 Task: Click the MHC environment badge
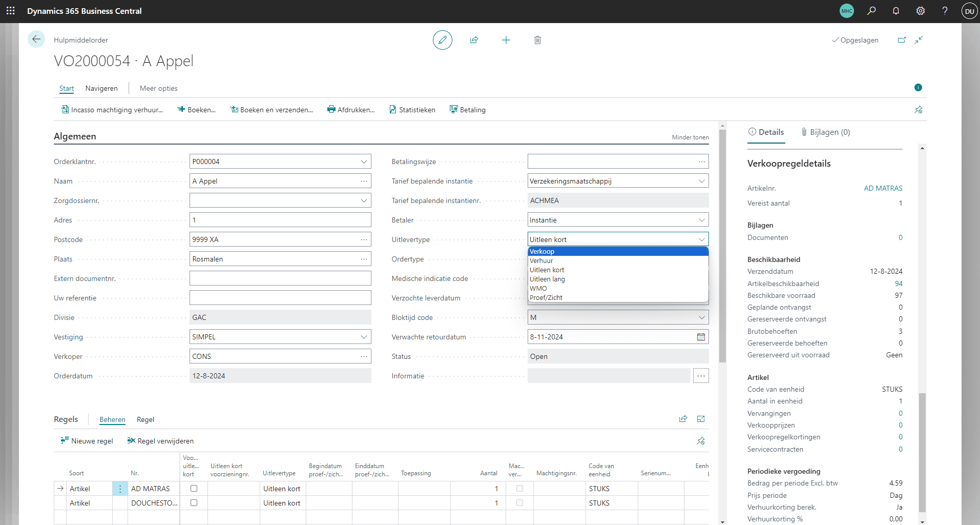(x=847, y=11)
